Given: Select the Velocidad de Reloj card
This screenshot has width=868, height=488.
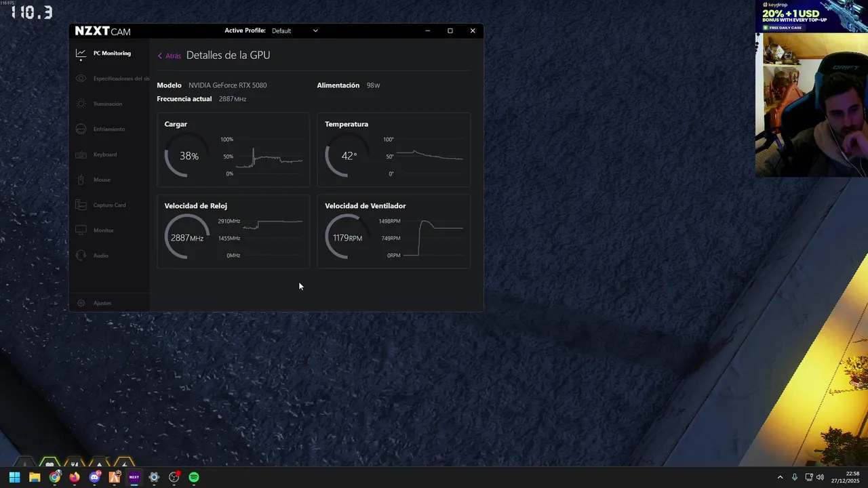Looking at the screenshot, I should click(233, 232).
